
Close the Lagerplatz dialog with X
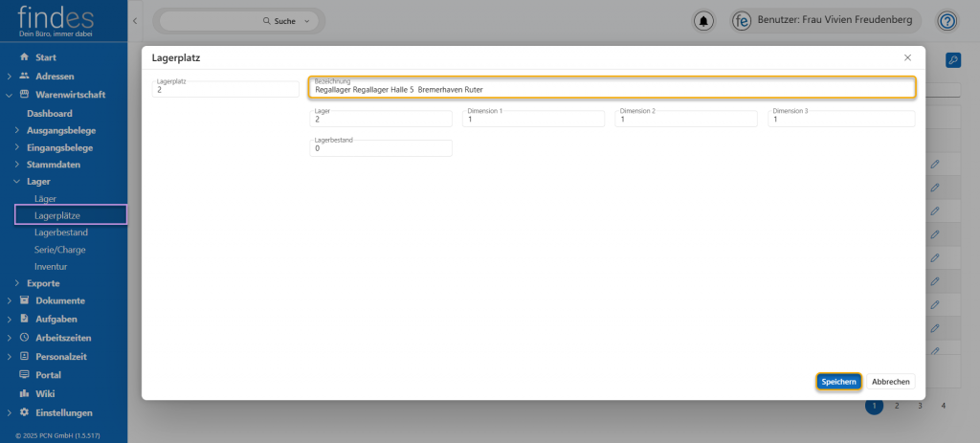click(x=907, y=58)
